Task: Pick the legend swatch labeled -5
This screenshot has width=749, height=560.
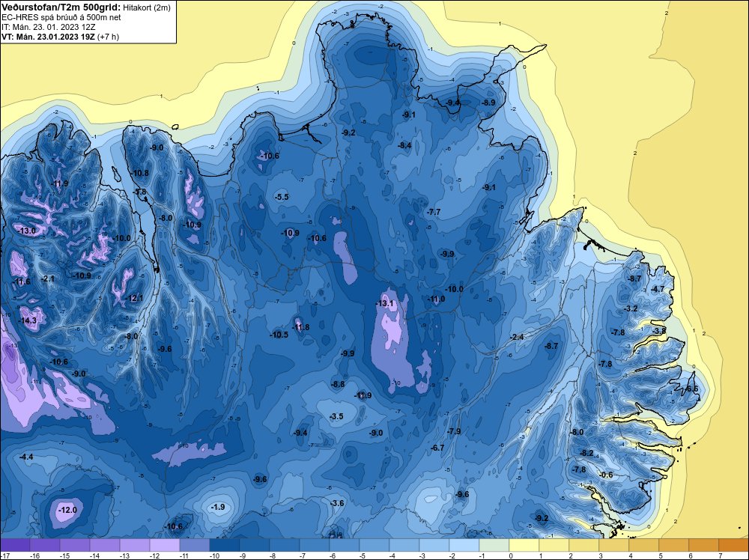Action: pos(374,545)
